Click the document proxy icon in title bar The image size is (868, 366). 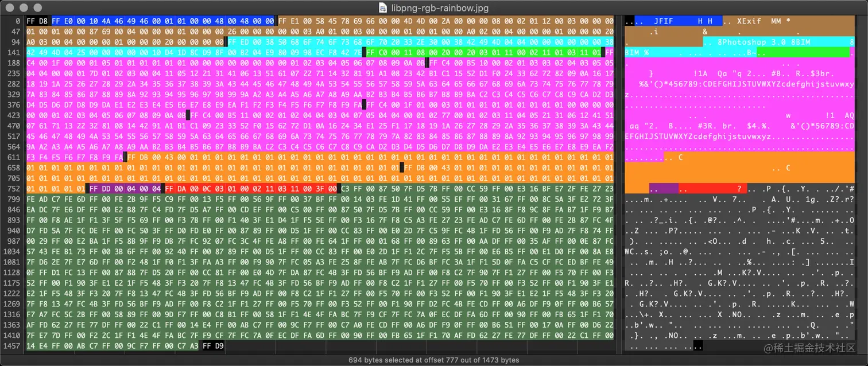point(382,8)
